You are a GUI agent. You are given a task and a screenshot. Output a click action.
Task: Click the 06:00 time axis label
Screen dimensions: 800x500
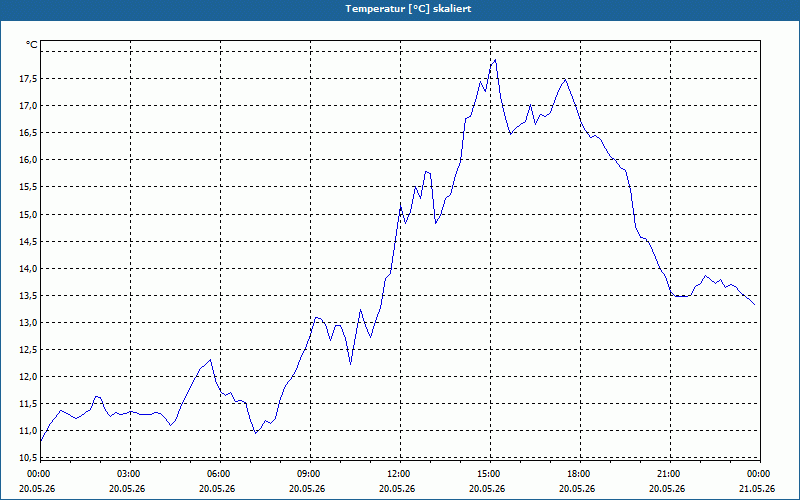tap(220, 474)
